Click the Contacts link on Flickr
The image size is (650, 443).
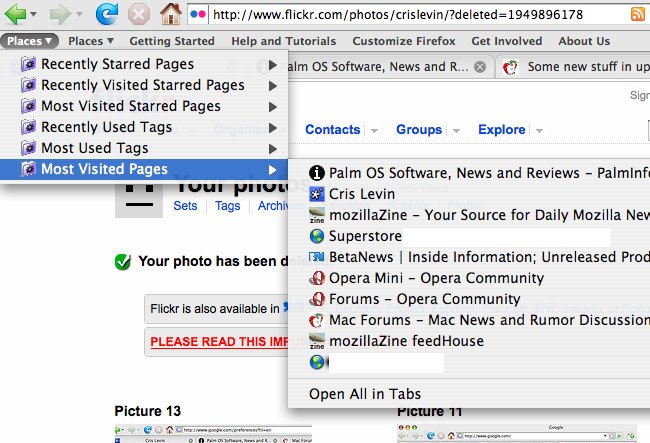332,130
